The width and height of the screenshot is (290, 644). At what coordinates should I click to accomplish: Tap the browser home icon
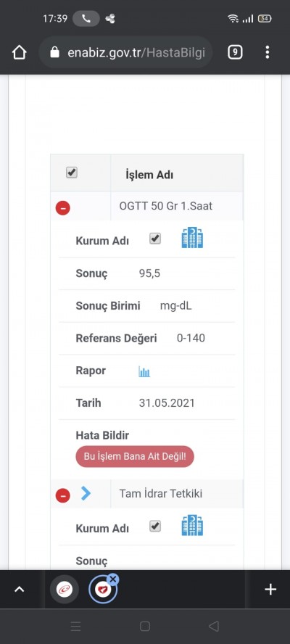[20, 52]
